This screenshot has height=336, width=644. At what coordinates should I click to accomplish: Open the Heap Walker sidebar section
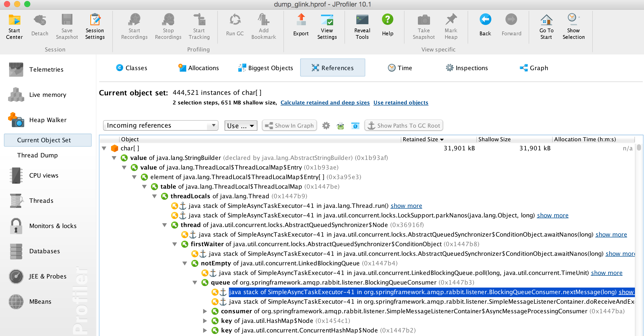pyautogui.click(x=48, y=120)
